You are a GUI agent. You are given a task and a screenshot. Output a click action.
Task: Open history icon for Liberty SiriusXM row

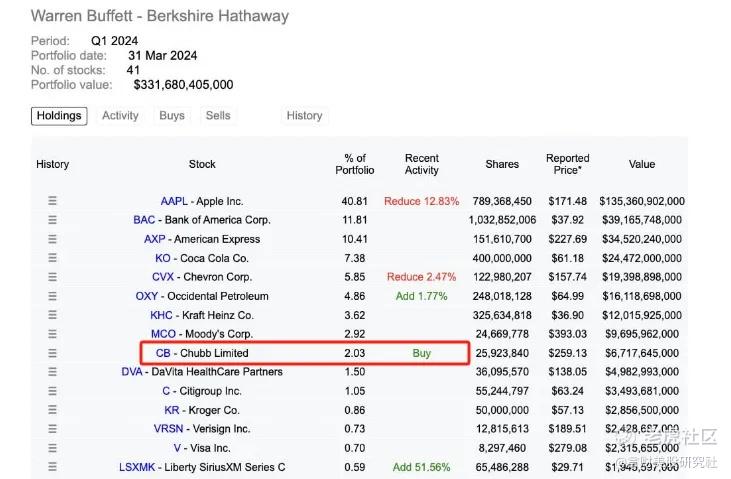coord(52,467)
